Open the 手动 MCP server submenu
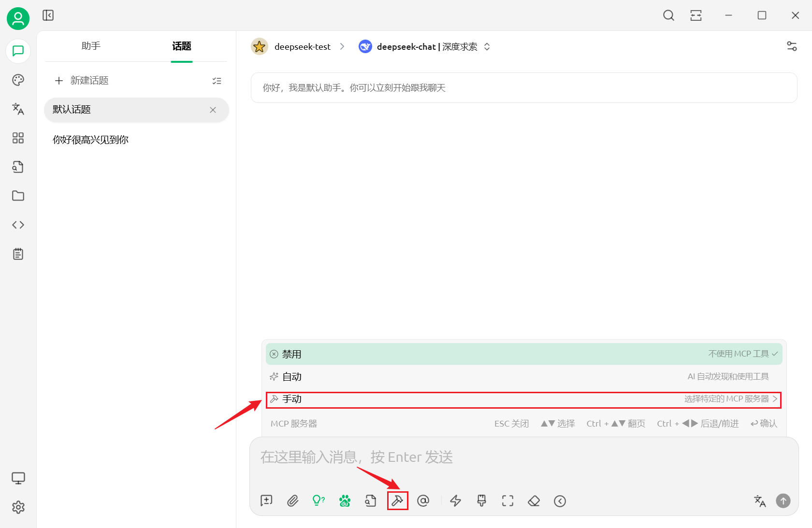Screen dimensions: 812x528 (524, 399)
